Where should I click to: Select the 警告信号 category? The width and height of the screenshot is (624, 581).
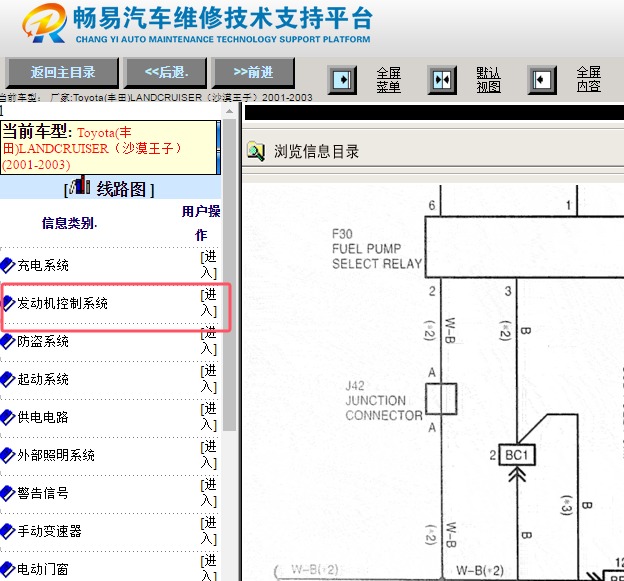tap(43, 493)
